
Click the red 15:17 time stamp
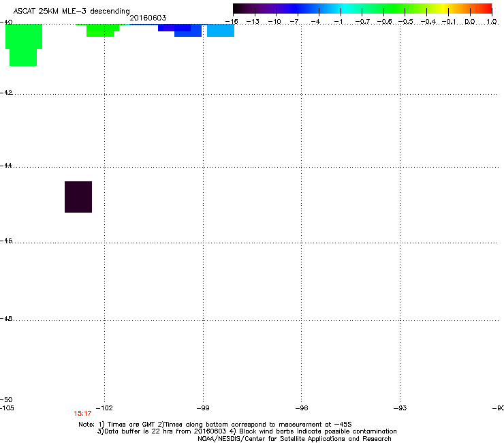click(82, 414)
